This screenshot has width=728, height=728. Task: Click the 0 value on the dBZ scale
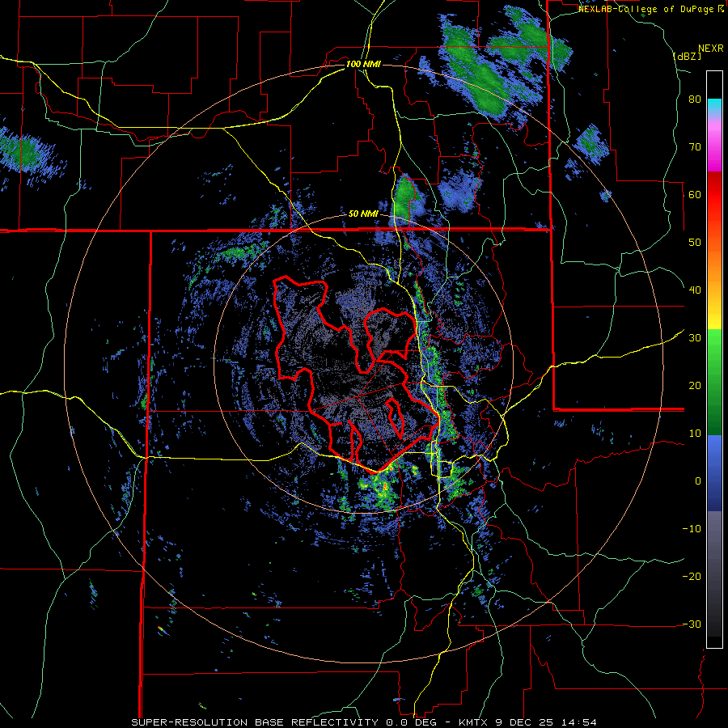click(698, 481)
